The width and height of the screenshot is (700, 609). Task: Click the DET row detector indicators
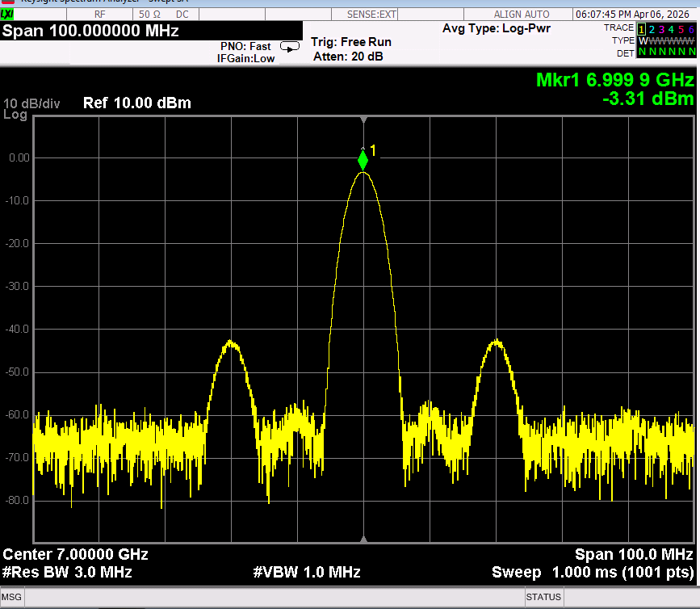(667, 52)
